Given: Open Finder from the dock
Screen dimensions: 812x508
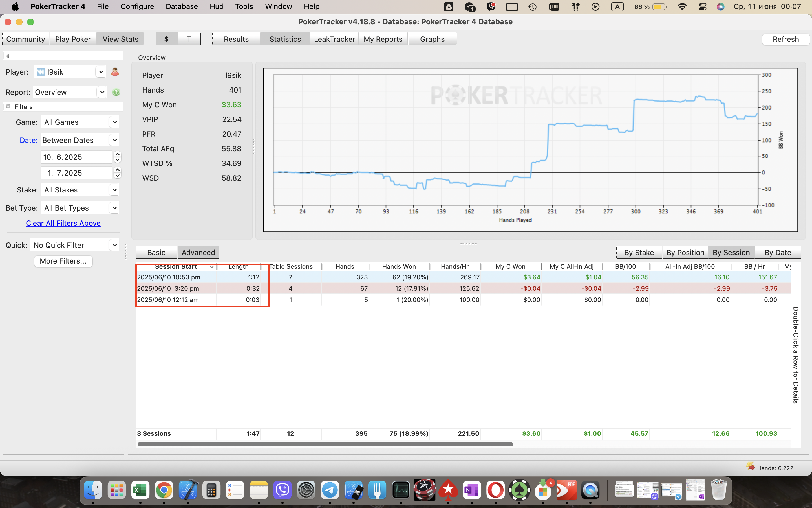Looking at the screenshot, I should tap(92, 490).
